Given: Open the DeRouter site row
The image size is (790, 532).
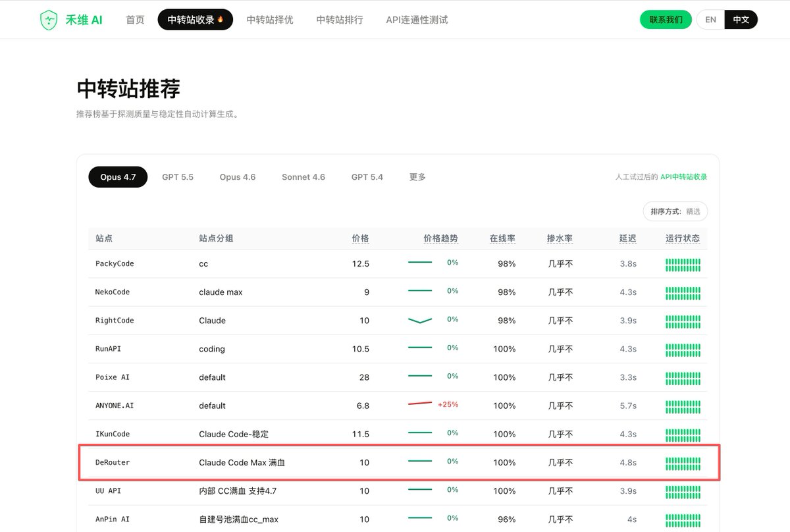Looking at the screenshot, I should [398, 462].
